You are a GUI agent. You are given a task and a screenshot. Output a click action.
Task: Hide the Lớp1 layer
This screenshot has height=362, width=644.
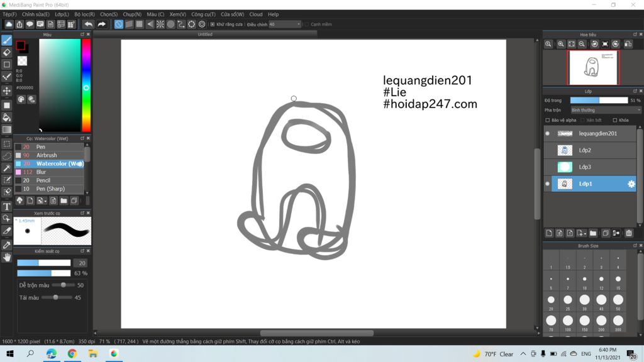(x=548, y=184)
